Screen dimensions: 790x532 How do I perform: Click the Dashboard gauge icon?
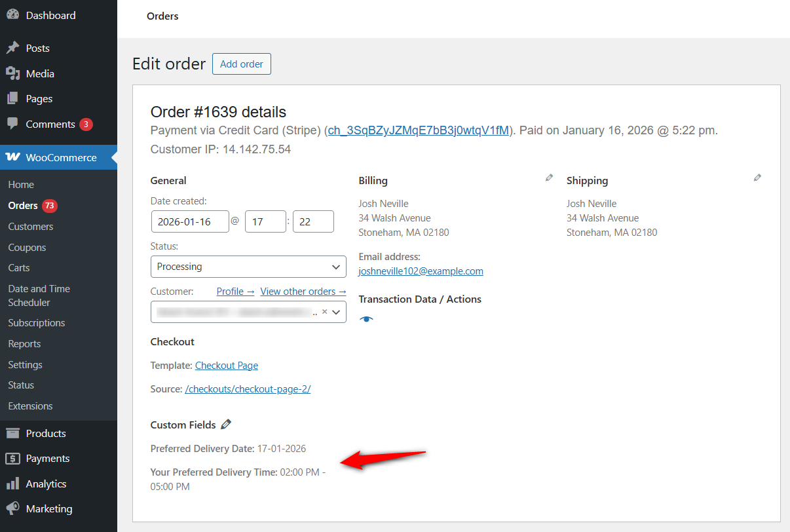pyautogui.click(x=13, y=14)
